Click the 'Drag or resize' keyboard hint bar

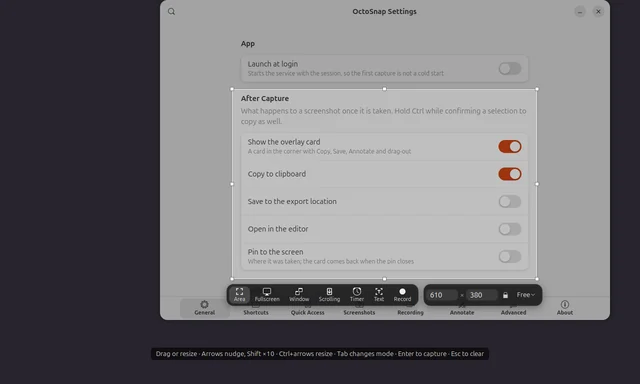tap(320, 354)
